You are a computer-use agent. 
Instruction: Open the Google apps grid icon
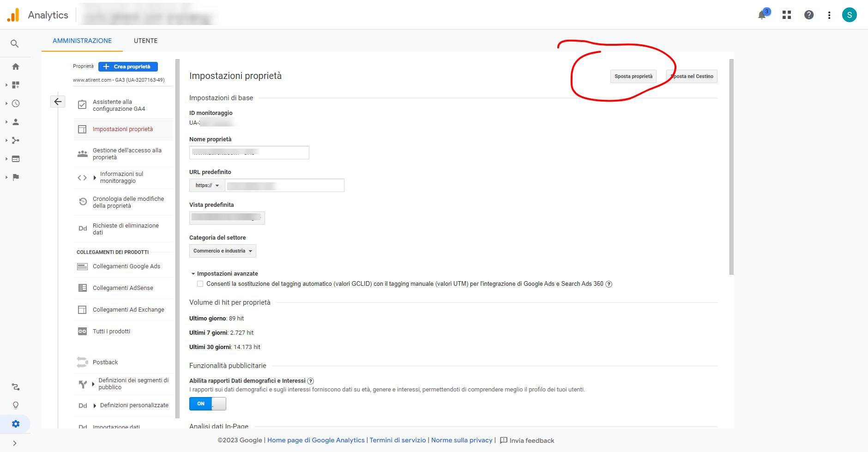[787, 15]
